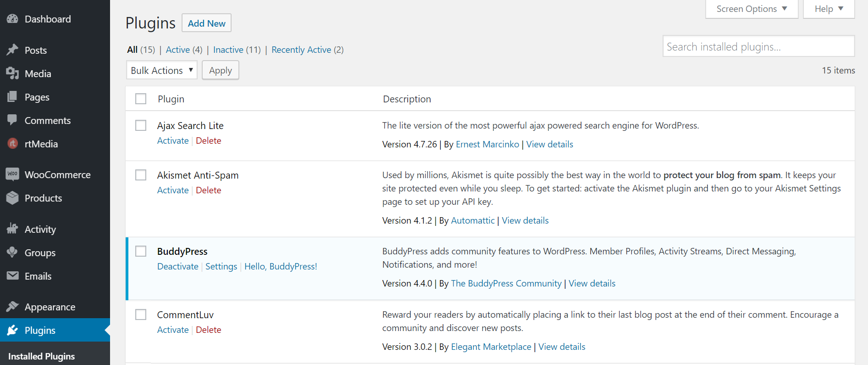Click the WooCommerce Woo icon
Image resolution: width=868 pixels, height=365 pixels.
pyautogui.click(x=12, y=174)
